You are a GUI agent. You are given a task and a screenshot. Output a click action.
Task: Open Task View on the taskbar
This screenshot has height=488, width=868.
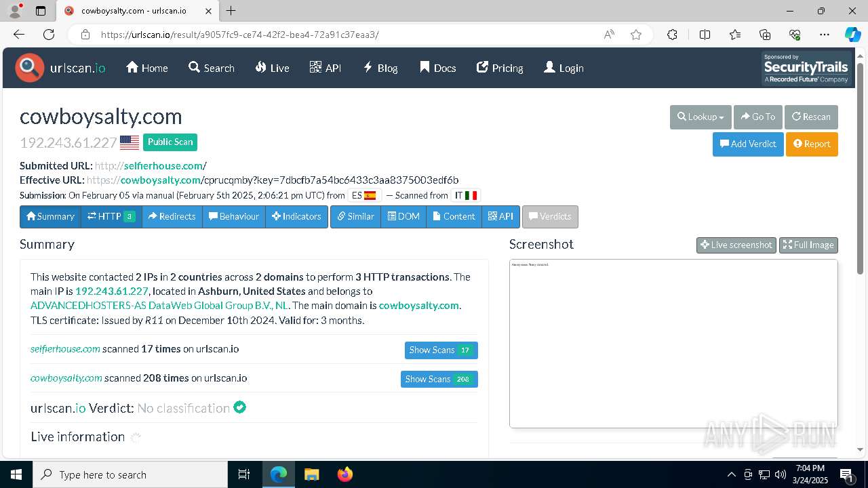click(244, 474)
